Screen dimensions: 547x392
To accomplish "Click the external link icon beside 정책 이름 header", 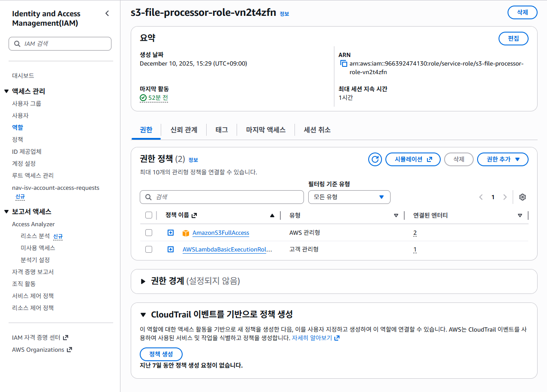I will [x=194, y=215].
